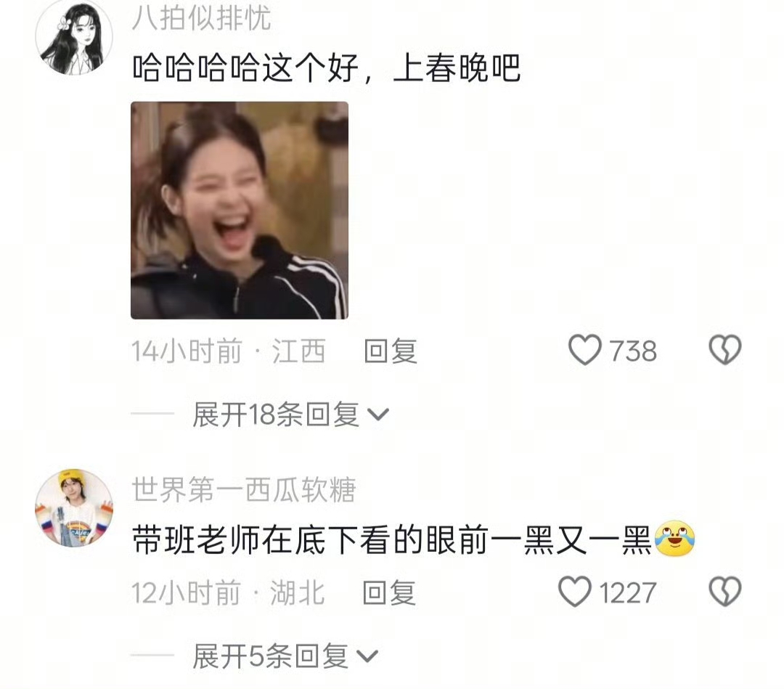The image size is (784, 689).
Task: Open the username 世界第一西瓜软糖
Action: 244,489
